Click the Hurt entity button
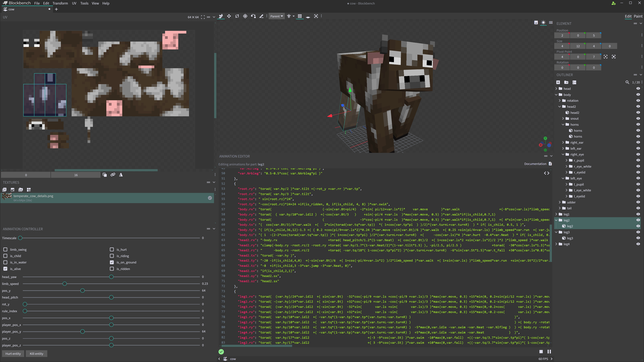Viewport: 644px width, 362px height. click(x=13, y=354)
